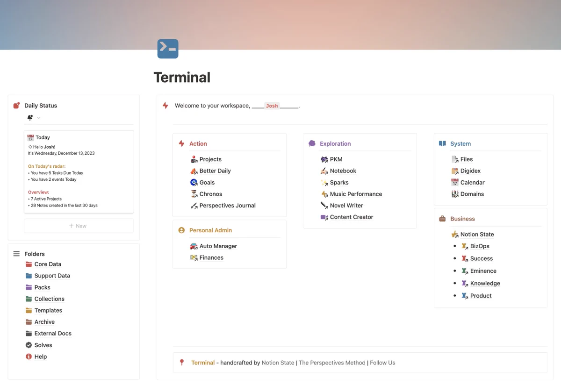This screenshot has height=392, width=561.
Task: Click the Music Performance icon
Action: [324, 194]
